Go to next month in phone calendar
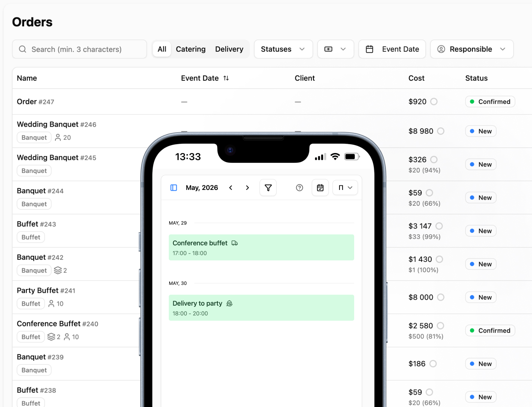 [248, 188]
